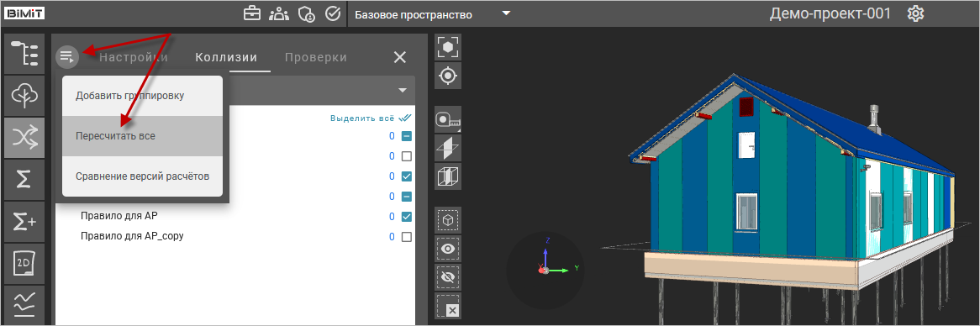Click the 0 count for Правило для АР
This screenshot has height=326, width=980.
tap(392, 217)
